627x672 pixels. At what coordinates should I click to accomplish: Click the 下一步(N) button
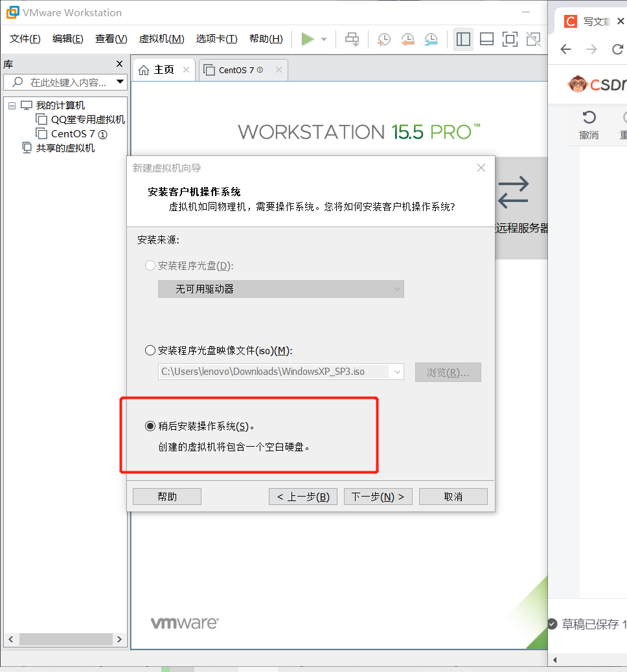pos(378,497)
